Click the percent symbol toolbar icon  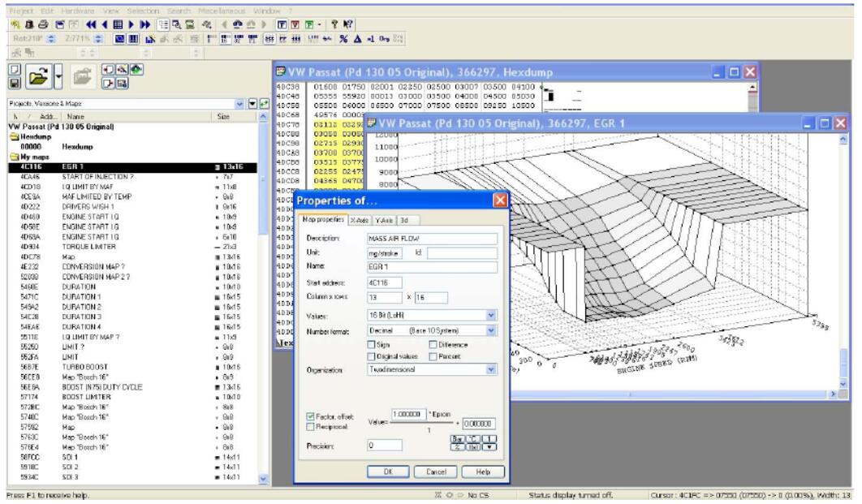point(343,38)
